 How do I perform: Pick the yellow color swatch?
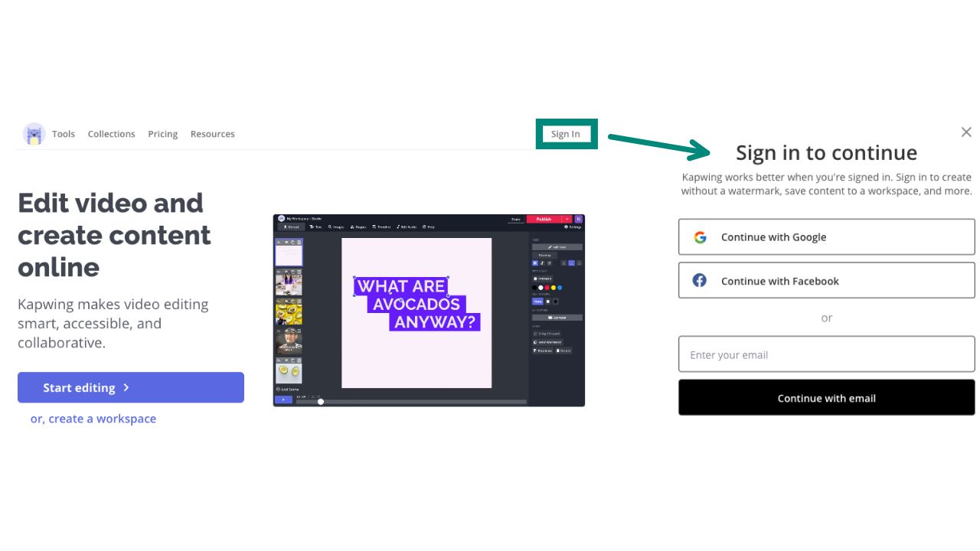[553, 288]
